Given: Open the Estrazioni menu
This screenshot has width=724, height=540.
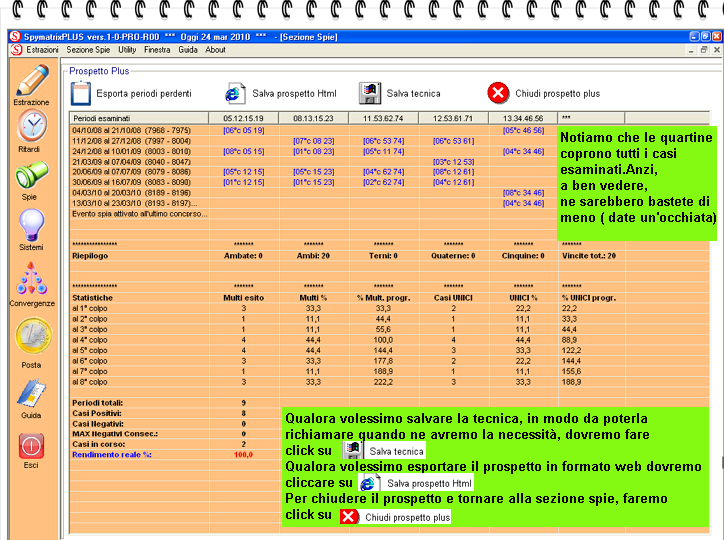Looking at the screenshot, I should [x=42, y=50].
